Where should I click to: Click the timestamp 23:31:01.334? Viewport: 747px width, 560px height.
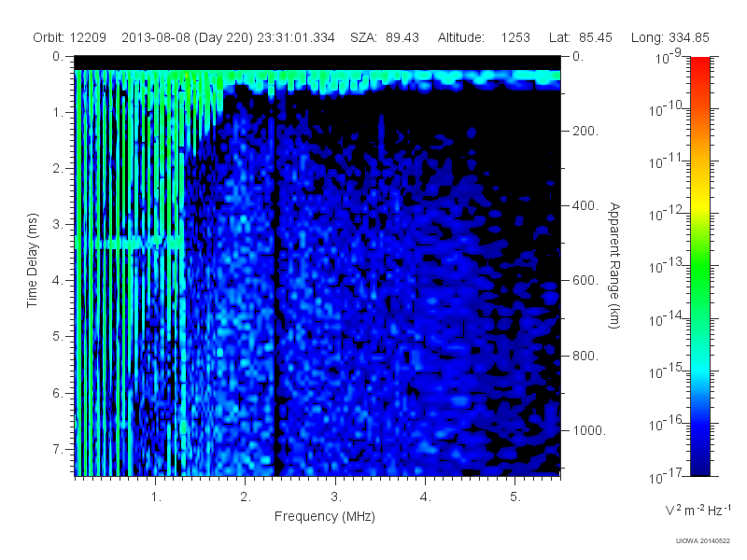296,37
